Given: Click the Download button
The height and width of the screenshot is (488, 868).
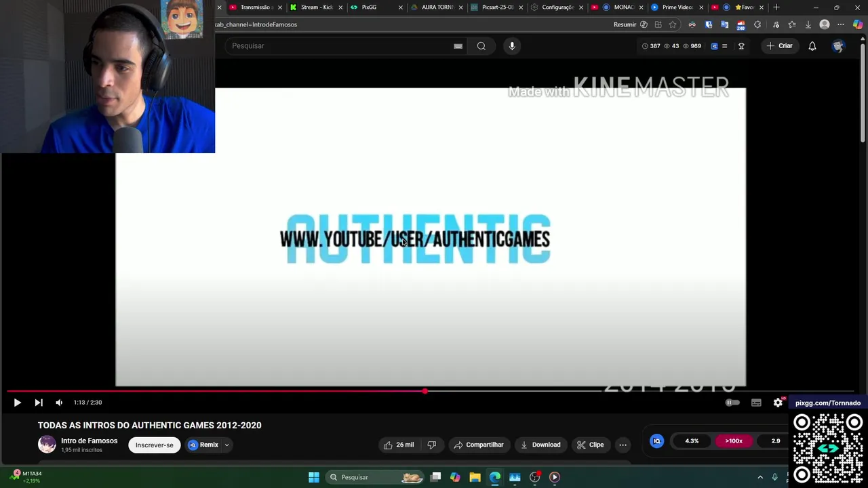Looking at the screenshot, I should (540, 445).
